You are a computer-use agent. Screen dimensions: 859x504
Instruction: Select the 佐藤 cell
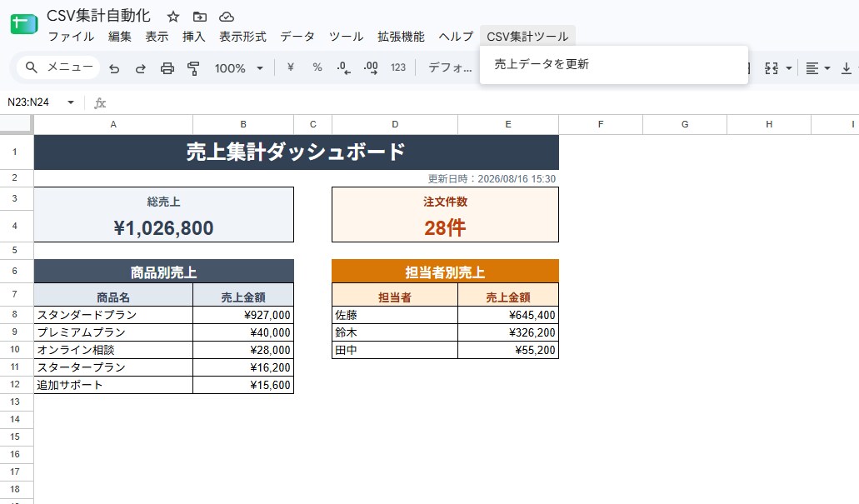395,315
